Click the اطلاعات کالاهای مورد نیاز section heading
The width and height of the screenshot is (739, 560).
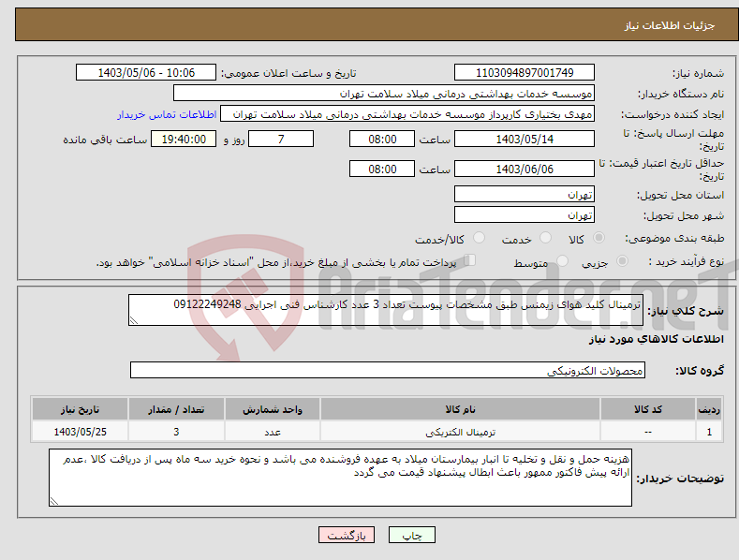click(x=656, y=339)
